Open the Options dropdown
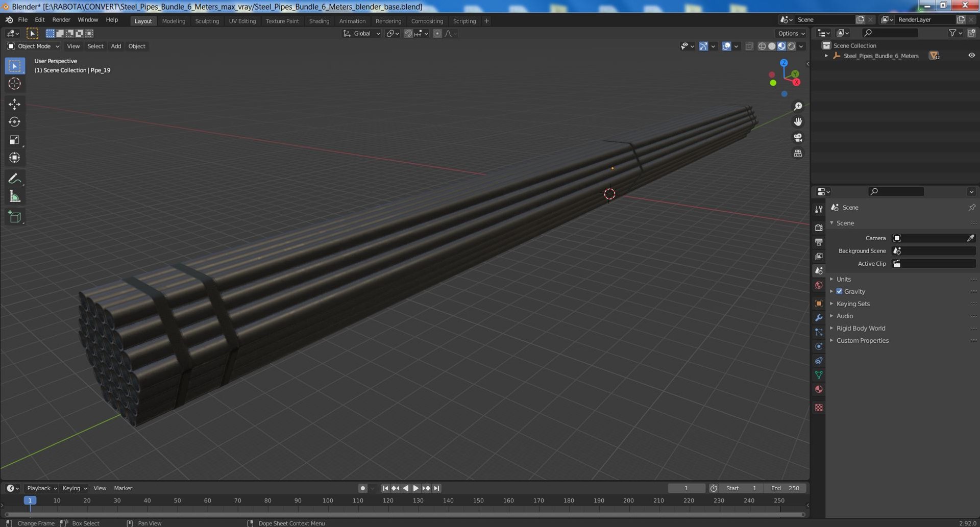Viewport: 980px width, 527px height. 791,33
